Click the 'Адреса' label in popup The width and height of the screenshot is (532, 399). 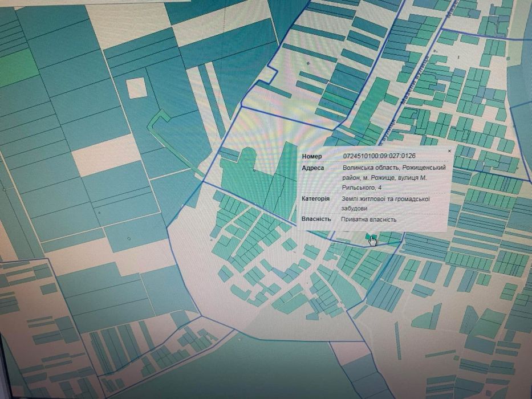[313, 168]
